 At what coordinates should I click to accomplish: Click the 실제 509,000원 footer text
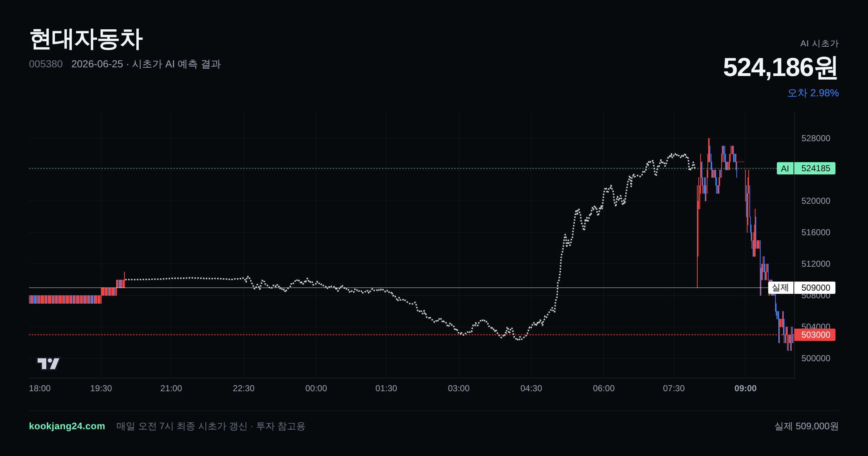tap(806, 426)
